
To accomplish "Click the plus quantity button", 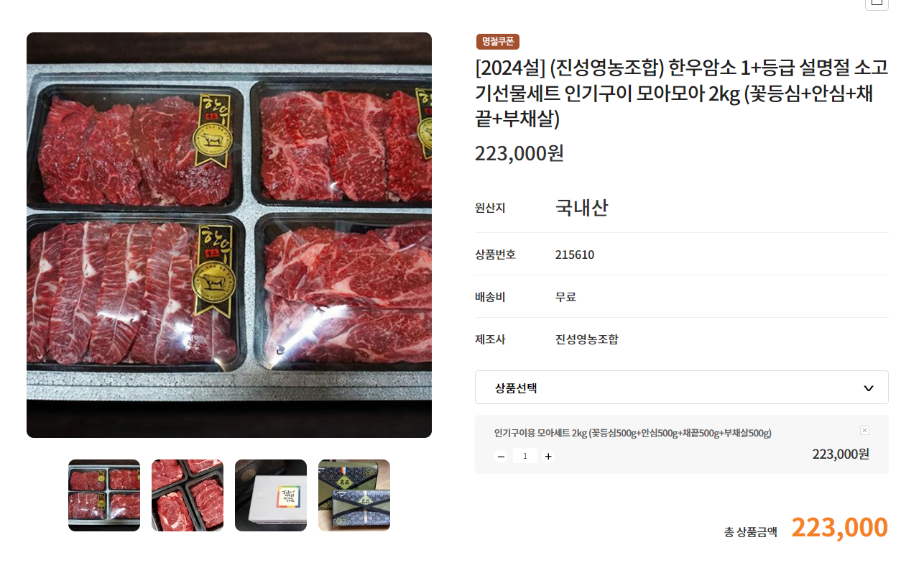I will click(x=548, y=456).
